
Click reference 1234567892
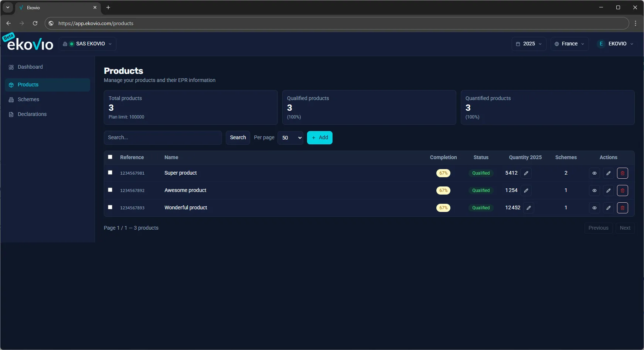[132, 191]
